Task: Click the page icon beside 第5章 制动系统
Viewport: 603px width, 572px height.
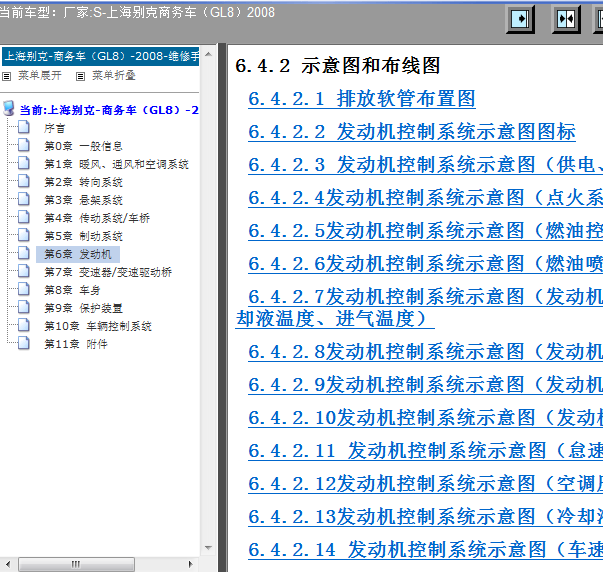Action: (24, 235)
